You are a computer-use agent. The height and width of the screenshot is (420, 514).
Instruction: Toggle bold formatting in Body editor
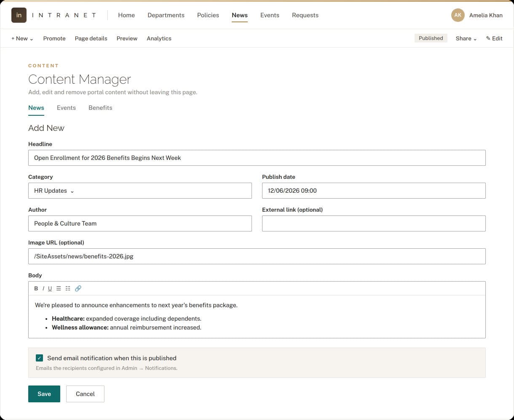(36, 288)
